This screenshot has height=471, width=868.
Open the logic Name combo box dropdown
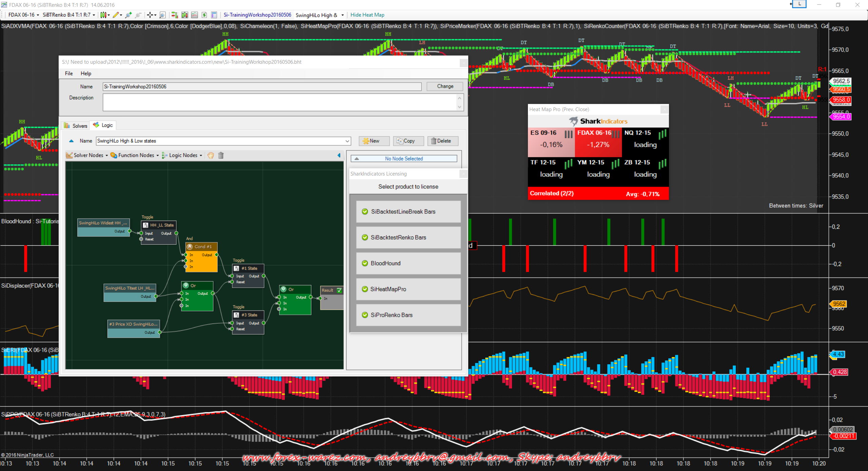pos(347,141)
